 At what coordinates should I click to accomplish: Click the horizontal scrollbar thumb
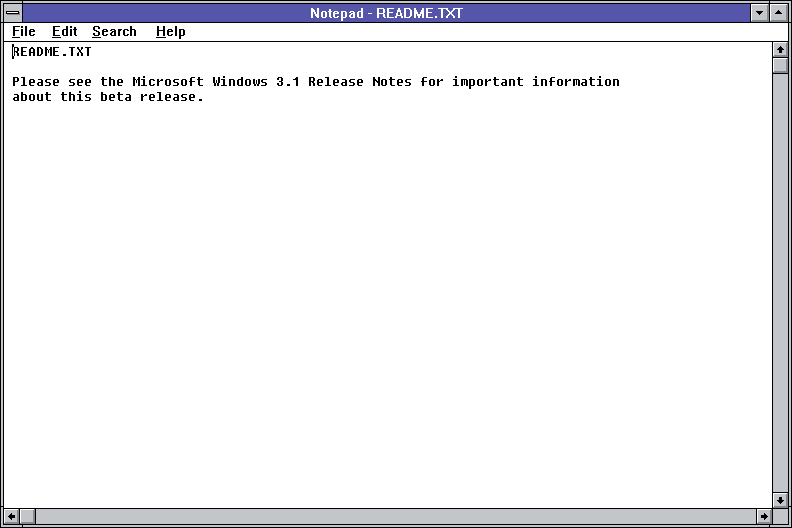27,516
